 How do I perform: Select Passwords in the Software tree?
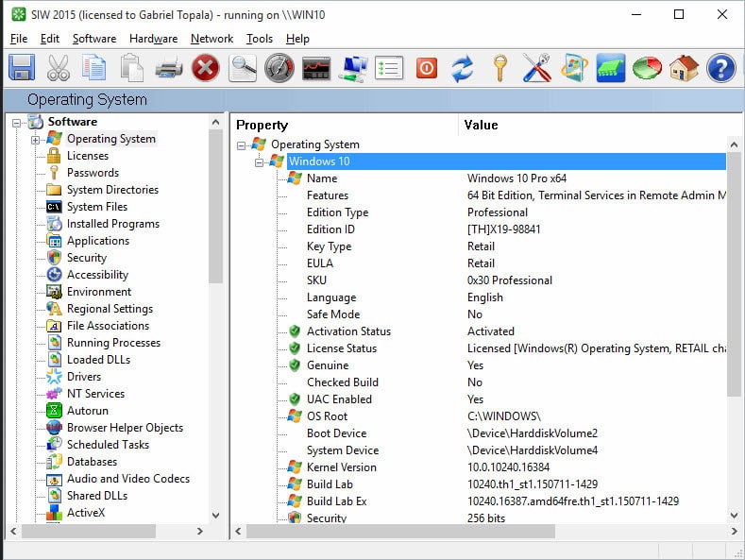pyautogui.click(x=93, y=173)
